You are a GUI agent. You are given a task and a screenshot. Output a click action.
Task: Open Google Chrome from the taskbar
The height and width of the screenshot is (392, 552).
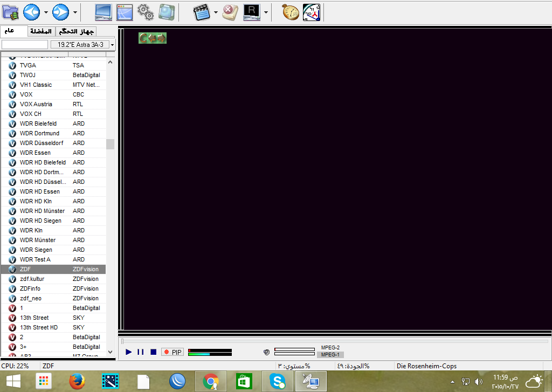point(211,381)
